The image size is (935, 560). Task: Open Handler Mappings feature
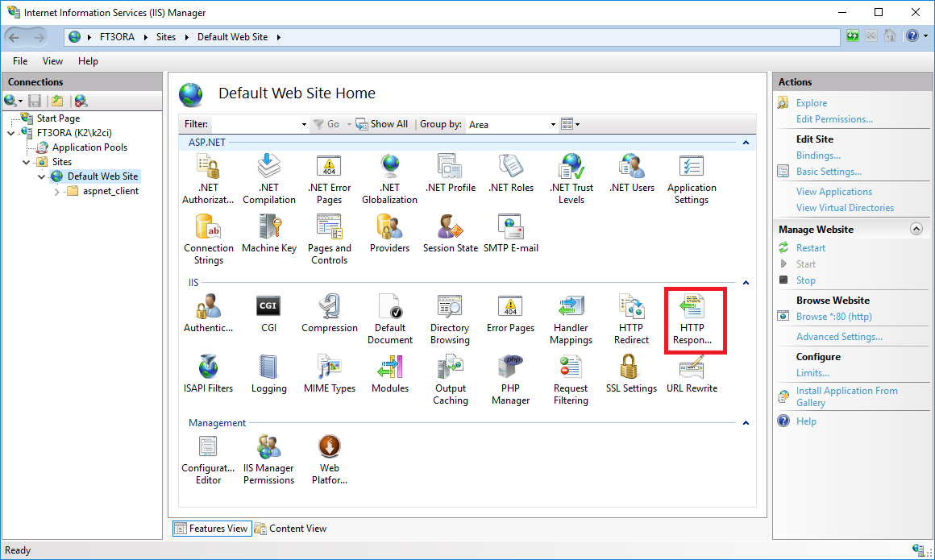tap(571, 319)
